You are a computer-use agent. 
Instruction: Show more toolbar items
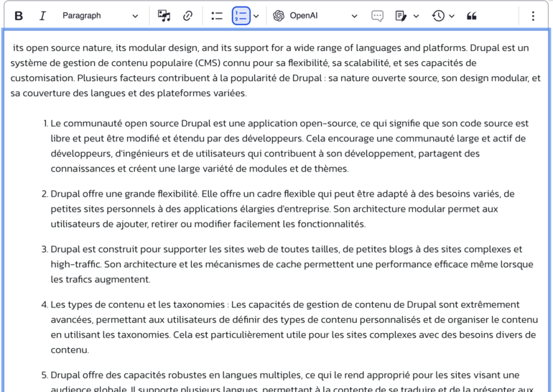click(x=533, y=16)
